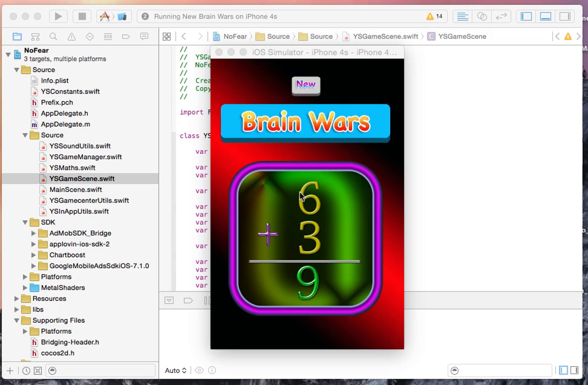Run the project with the Play button
Image resolution: width=588 pixels, height=385 pixels.
click(x=58, y=17)
